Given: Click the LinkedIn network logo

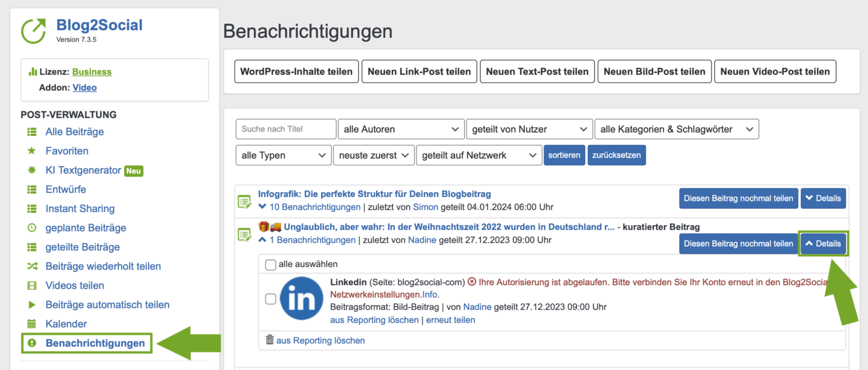Looking at the screenshot, I should [x=302, y=298].
